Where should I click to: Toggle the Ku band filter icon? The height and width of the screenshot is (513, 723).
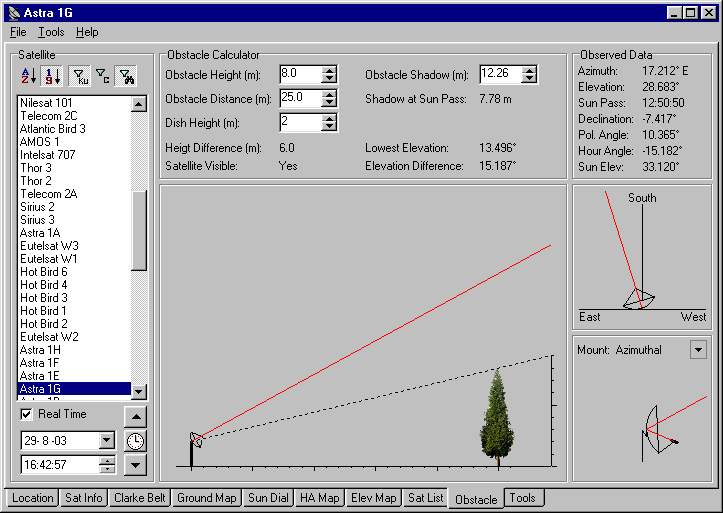tap(80, 76)
